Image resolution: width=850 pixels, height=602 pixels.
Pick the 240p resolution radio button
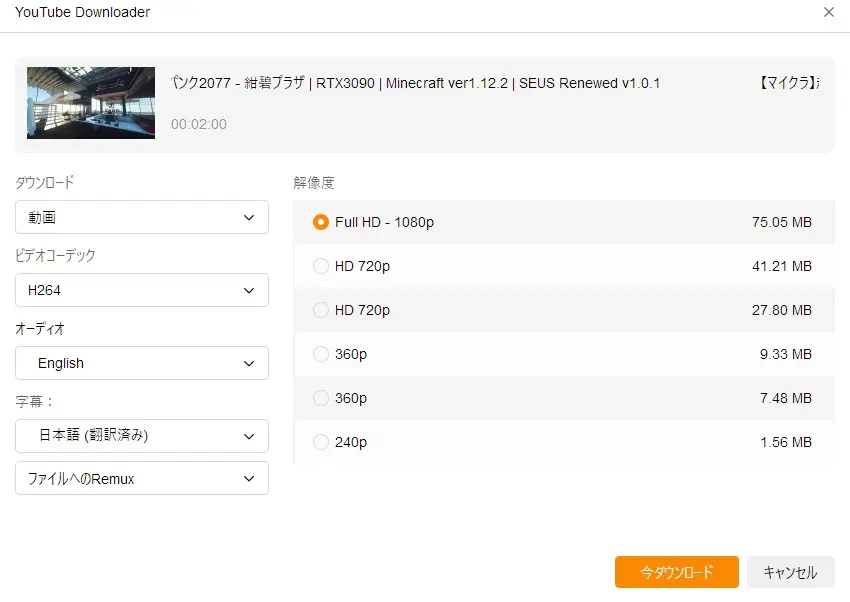point(321,442)
